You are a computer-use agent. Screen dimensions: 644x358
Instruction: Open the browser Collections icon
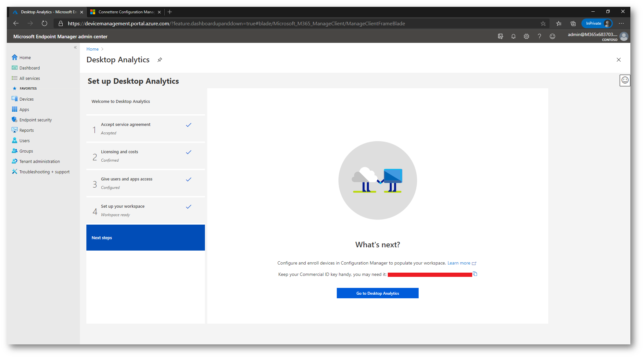[x=573, y=23]
